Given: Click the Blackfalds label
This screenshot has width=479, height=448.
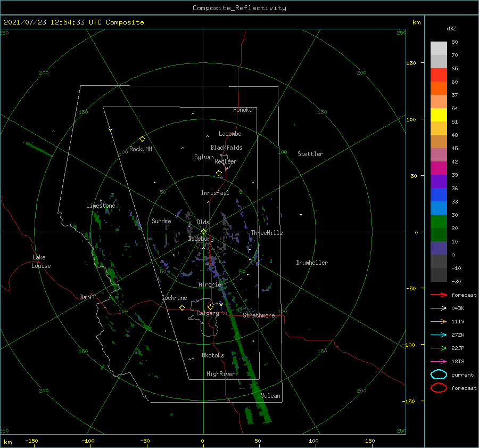Looking at the screenshot, I should click(x=226, y=148).
